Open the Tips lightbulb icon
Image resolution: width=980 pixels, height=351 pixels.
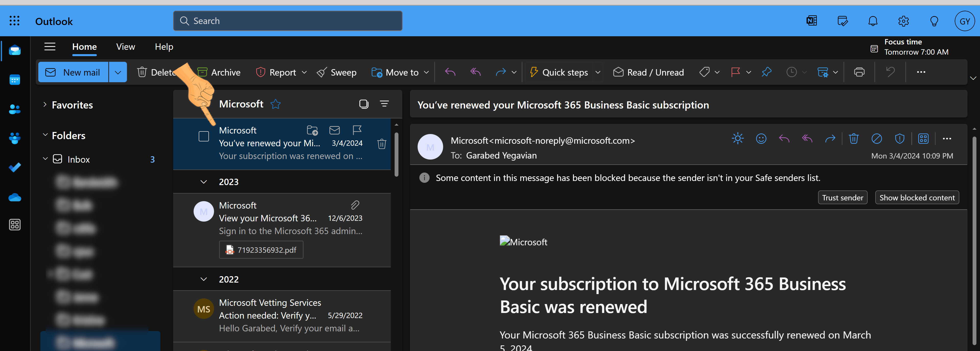[x=934, y=21]
